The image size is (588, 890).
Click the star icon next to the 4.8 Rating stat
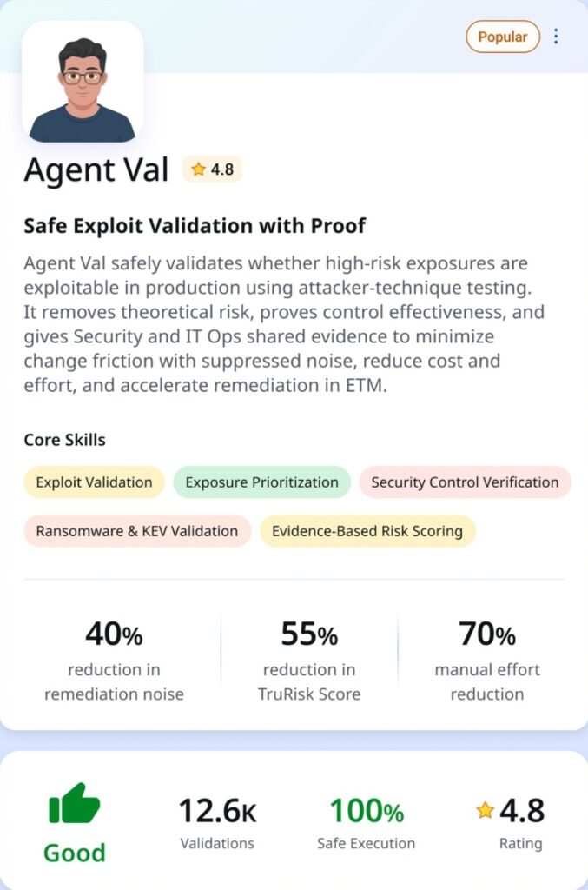tap(486, 810)
